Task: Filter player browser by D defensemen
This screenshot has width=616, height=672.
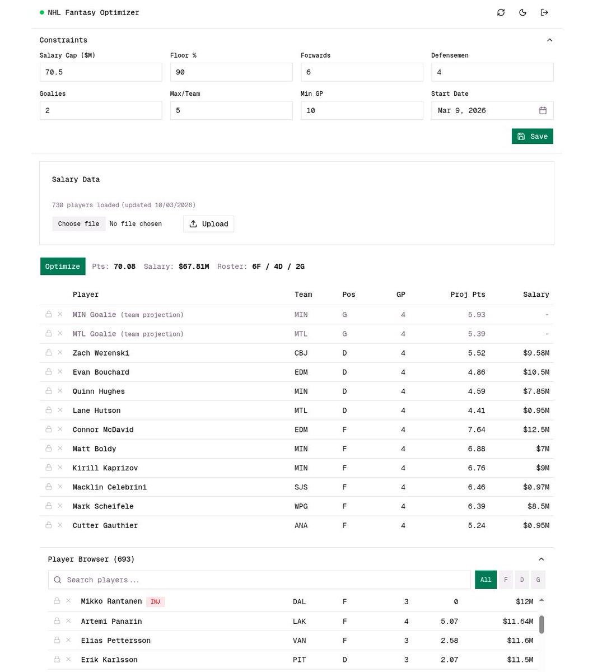Action: tap(522, 580)
